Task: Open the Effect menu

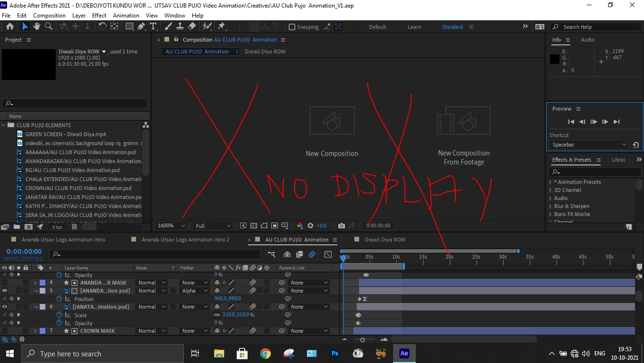Action: pyautogui.click(x=99, y=15)
